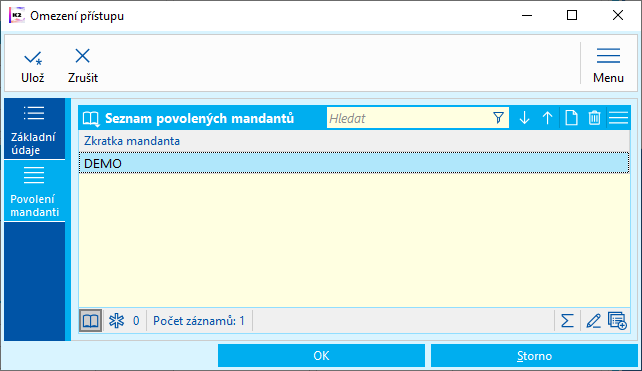Close the Omezení přístupu window
This screenshot has width=642, height=371.
pos(618,16)
